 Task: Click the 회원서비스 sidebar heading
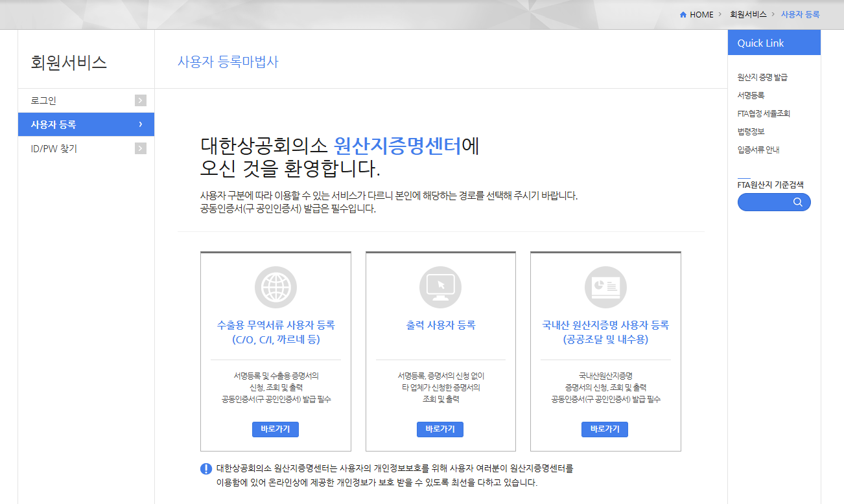coord(69,63)
